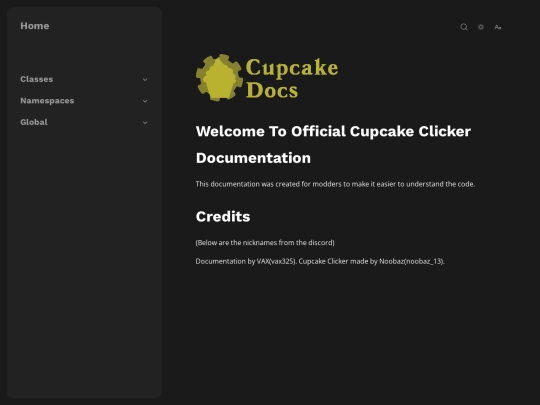The image size is (540, 405).
Task: Click the 'Documentation by VAX(vax325)' line
Action: (x=320, y=261)
